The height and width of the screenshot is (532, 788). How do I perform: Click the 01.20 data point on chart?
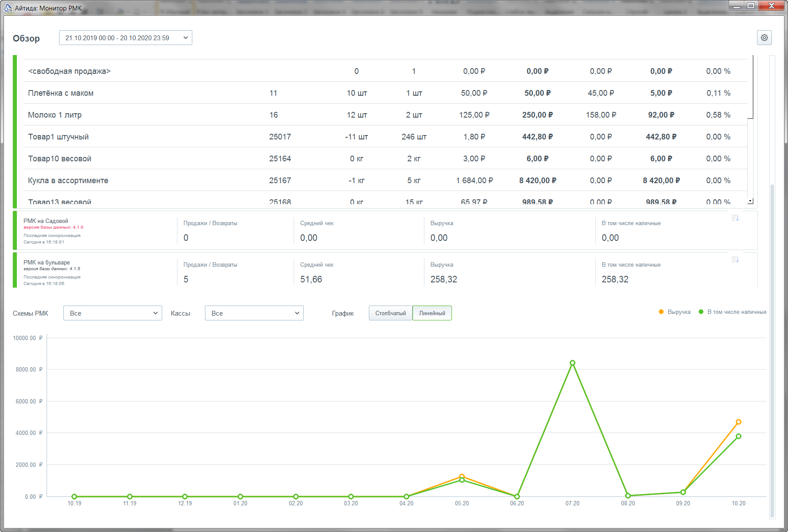240,497
